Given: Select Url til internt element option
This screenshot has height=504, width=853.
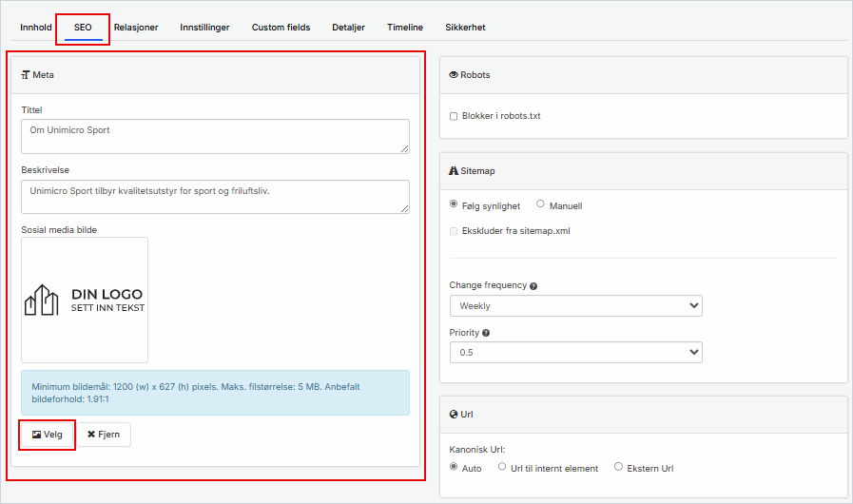Looking at the screenshot, I should [x=502, y=467].
